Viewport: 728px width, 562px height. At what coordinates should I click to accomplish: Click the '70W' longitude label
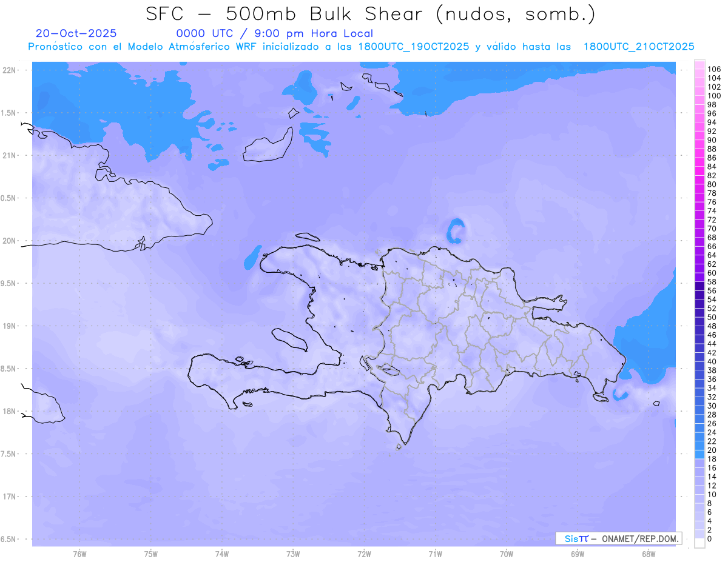pyautogui.click(x=507, y=554)
